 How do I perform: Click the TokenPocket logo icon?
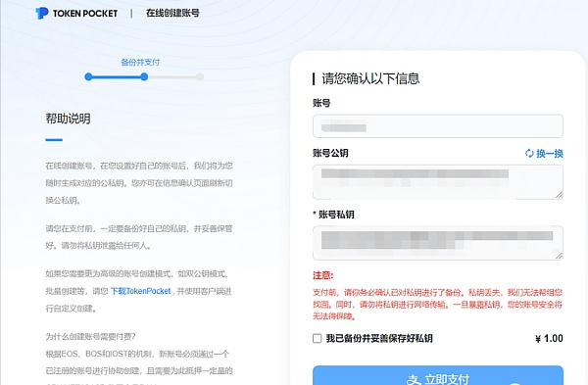coord(41,13)
